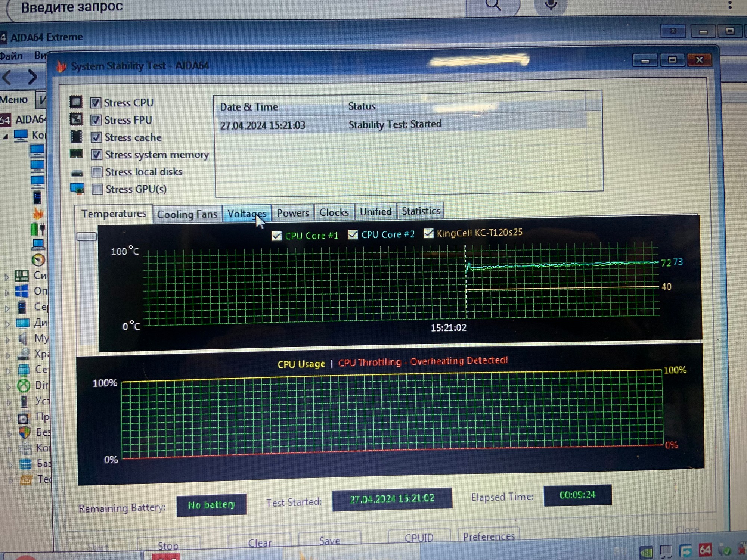
Task: Click the gauge icon in the AIDA64 sidebar
Action: click(x=38, y=260)
